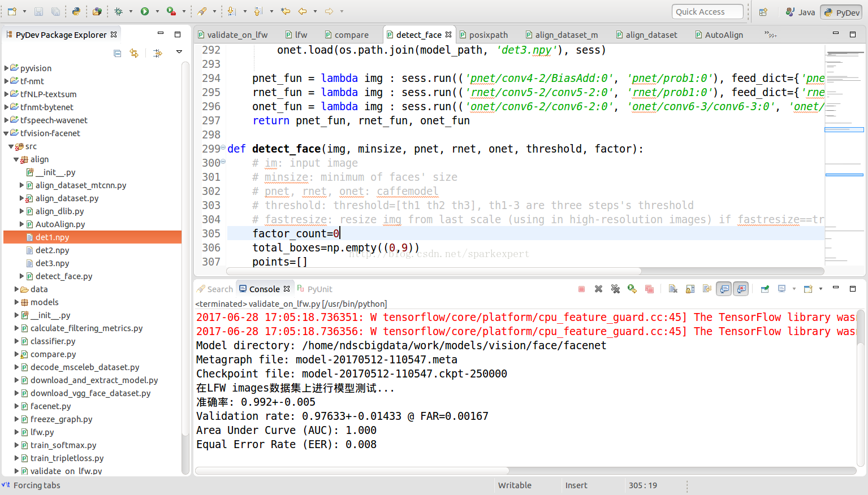Close PyDev Package Explorer view tab
The image size is (868, 495).
114,34
